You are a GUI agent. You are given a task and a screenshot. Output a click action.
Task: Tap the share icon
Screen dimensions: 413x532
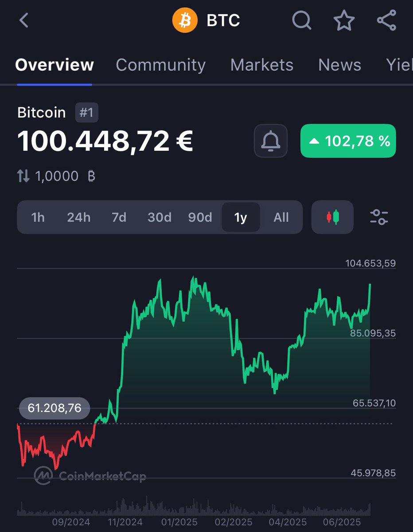pos(386,20)
